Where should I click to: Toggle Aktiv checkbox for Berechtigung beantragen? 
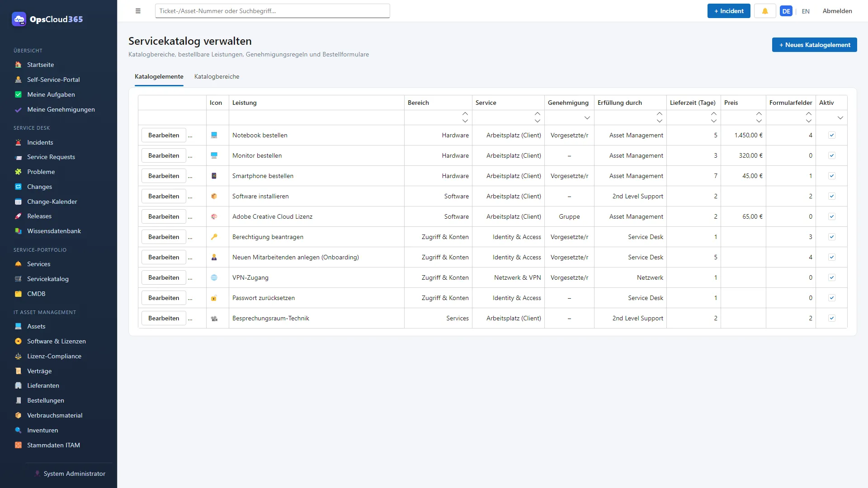[832, 237]
